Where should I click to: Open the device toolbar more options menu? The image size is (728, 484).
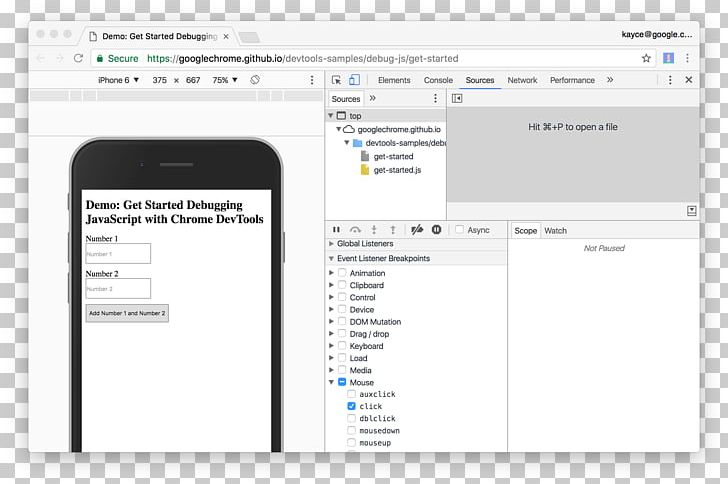[312, 80]
